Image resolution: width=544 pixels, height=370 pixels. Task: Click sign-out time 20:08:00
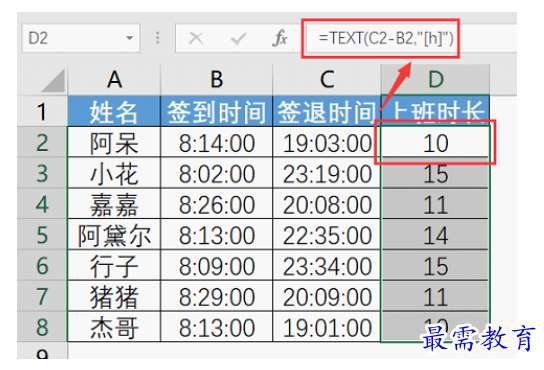click(x=327, y=204)
